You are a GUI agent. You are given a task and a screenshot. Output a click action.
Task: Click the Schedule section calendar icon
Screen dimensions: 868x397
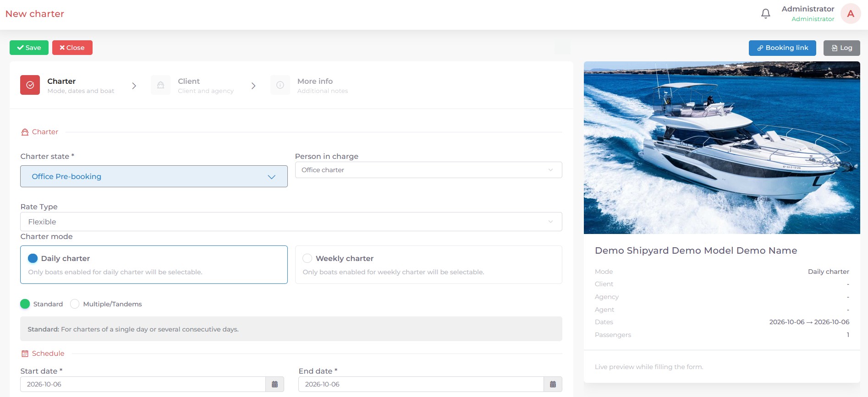coord(25,353)
